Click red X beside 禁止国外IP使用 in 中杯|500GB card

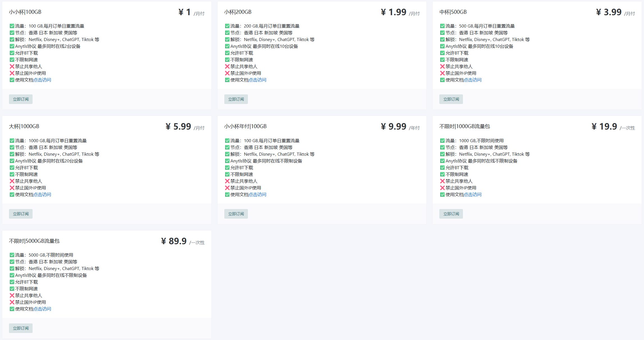point(442,73)
